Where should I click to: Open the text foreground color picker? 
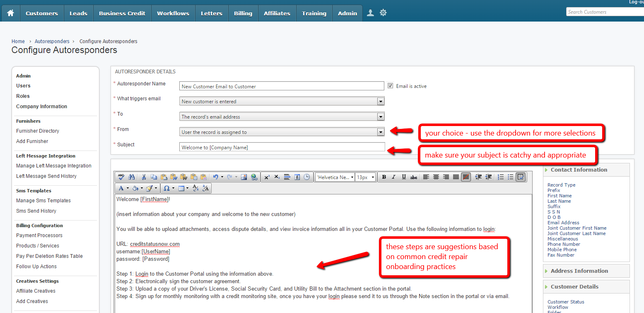[121, 188]
